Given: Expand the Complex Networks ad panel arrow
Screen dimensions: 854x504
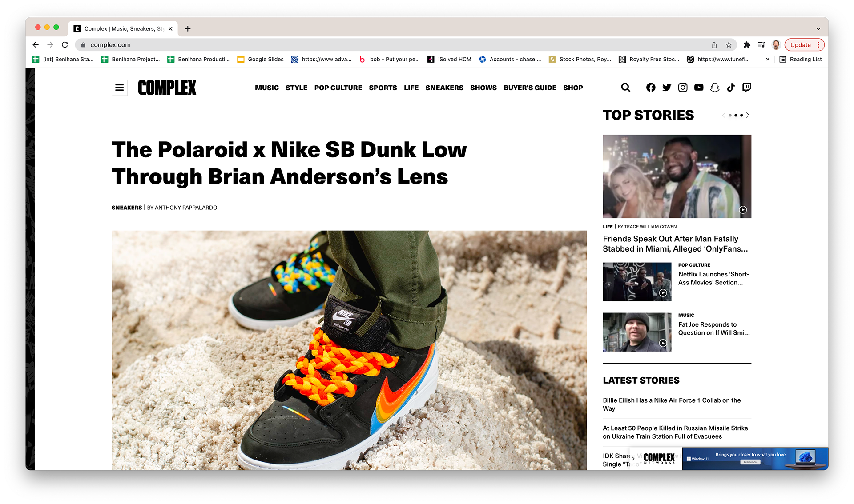Looking at the screenshot, I should [633, 459].
